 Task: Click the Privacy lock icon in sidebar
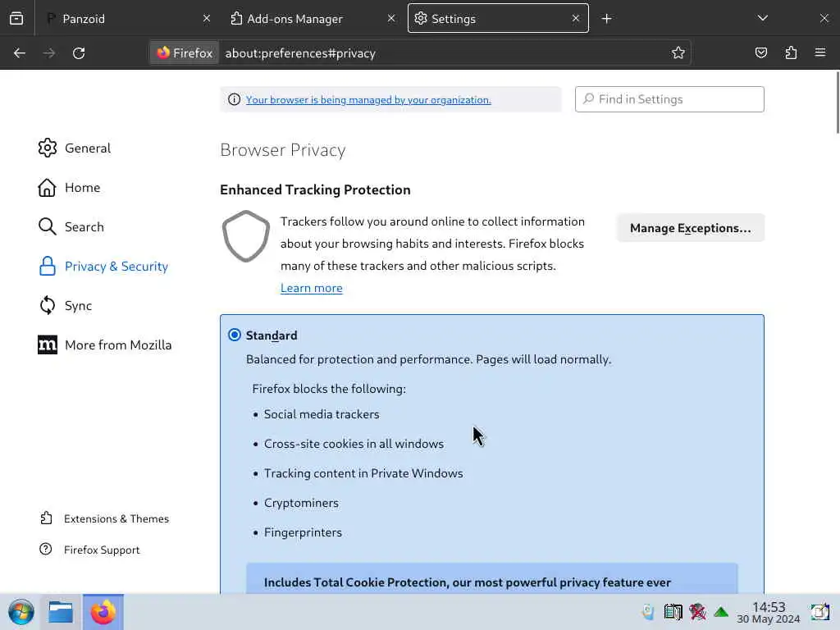[47, 267]
